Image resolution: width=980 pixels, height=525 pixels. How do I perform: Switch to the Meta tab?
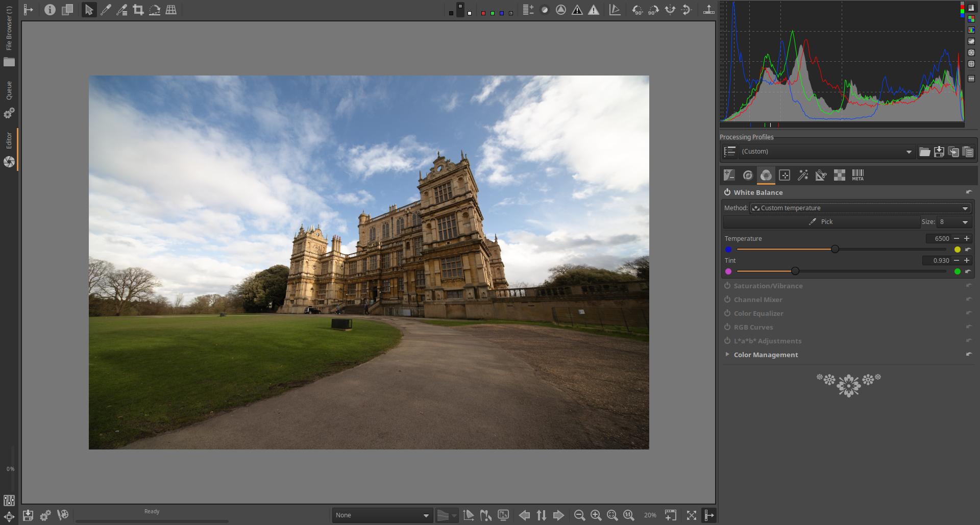857,176
